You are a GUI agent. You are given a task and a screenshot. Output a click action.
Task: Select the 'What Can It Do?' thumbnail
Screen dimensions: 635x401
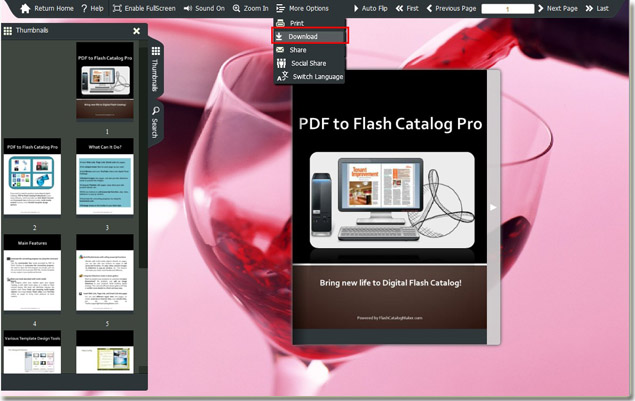pos(105,177)
